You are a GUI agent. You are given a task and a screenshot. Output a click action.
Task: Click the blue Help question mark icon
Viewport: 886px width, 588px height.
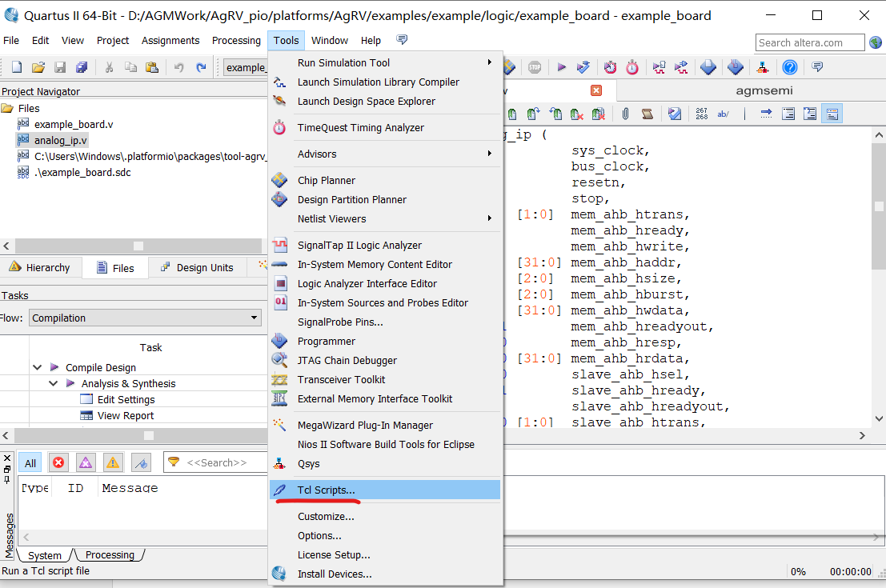click(x=790, y=67)
